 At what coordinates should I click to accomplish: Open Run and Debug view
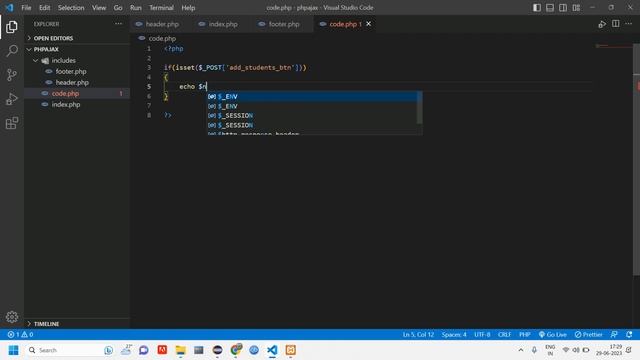click(x=11, y=99)
